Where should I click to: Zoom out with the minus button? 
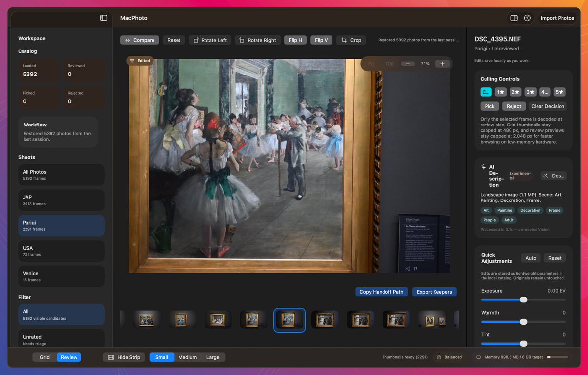point(408,64)
